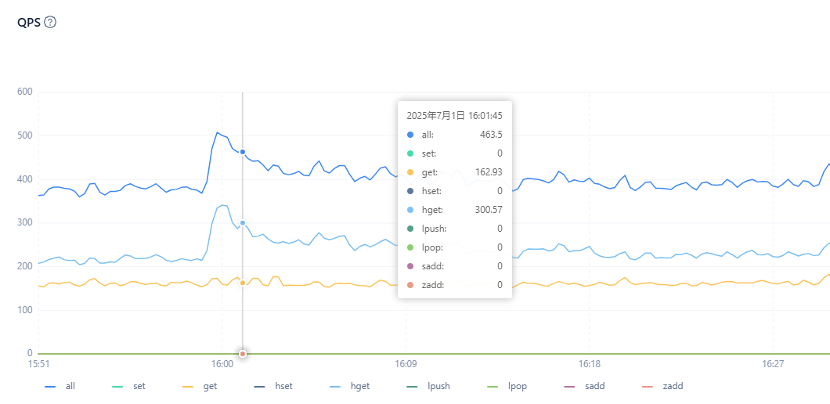Toggle the 'get' legend entry
The width and height of the screenshot is (830, 404).
200,385
